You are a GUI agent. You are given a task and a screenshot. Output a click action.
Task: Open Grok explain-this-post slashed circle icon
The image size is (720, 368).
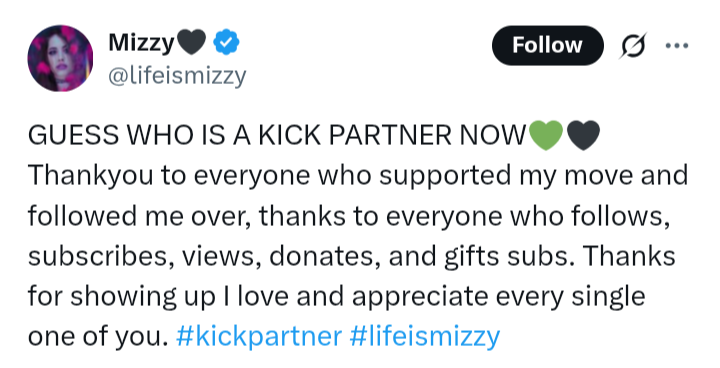[x=634, y=45]
